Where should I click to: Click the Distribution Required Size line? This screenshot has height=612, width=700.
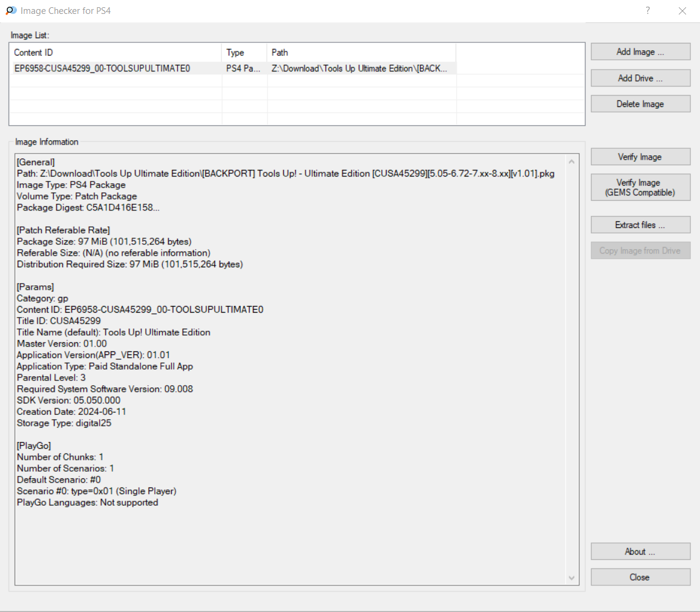[x=130, y=264]
